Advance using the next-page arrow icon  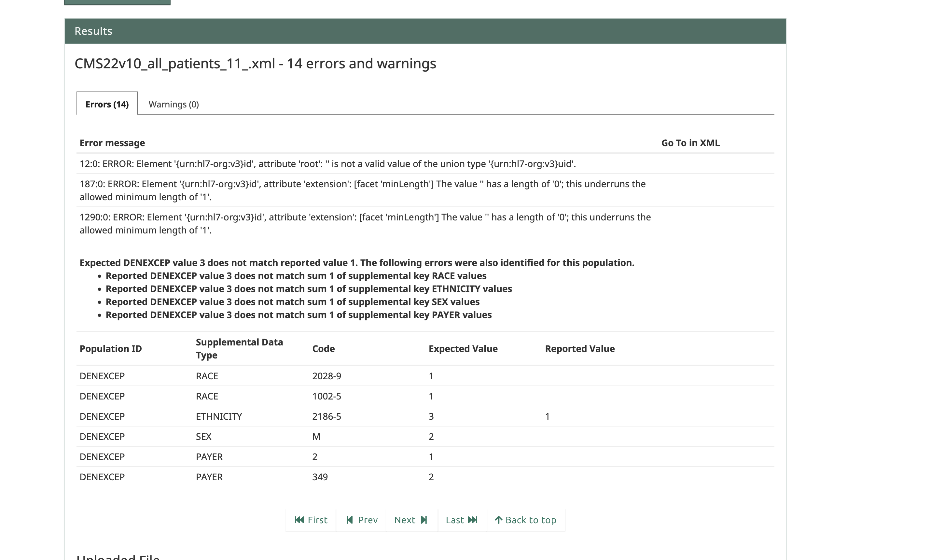(x=424, y=520)
